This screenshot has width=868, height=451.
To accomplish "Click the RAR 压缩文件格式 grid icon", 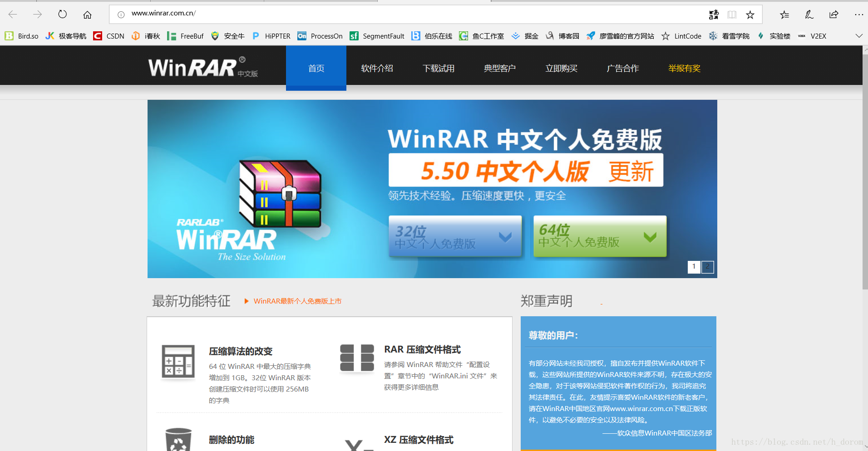I will (357, 358).
